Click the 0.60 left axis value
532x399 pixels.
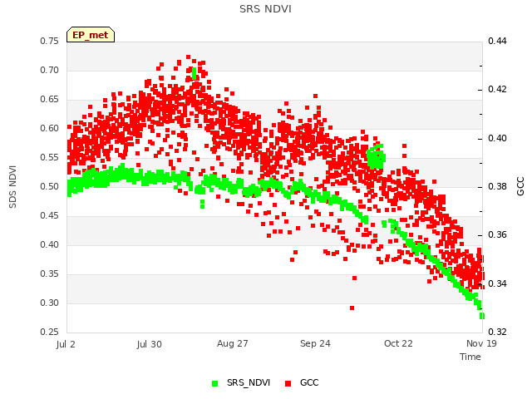pyautogui.click(x=50, y=128)
